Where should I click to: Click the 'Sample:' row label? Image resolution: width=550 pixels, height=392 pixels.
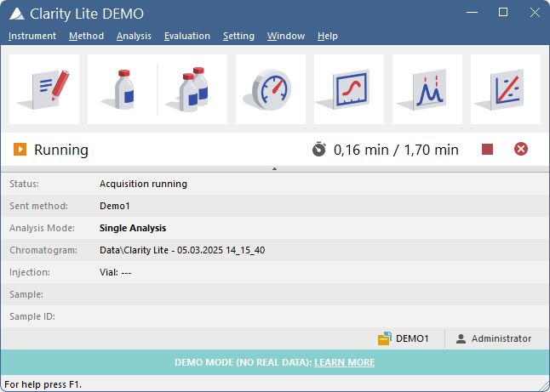tap(26, 294)
